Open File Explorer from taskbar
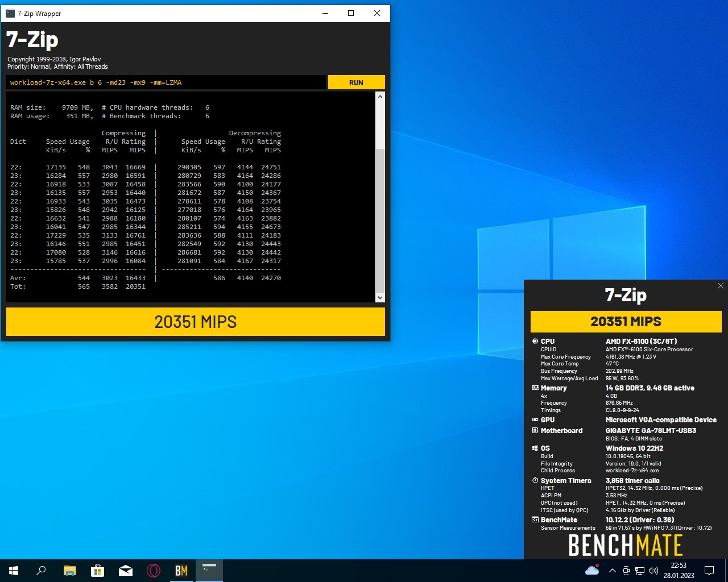The image size is (728, 582). click(x=69, y=571)
